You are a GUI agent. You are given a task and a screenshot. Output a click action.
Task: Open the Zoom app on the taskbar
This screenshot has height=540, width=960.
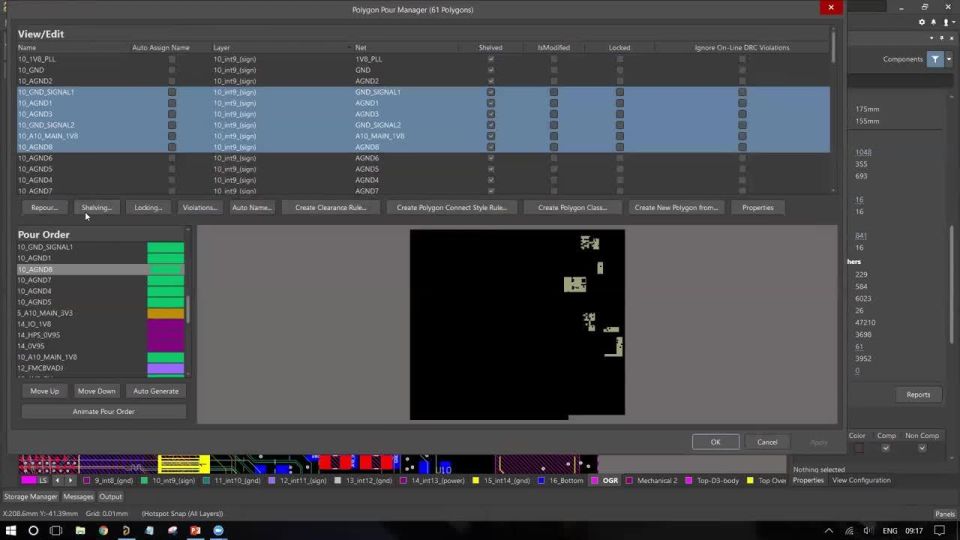pyautogui.click(x=219, y=530)
